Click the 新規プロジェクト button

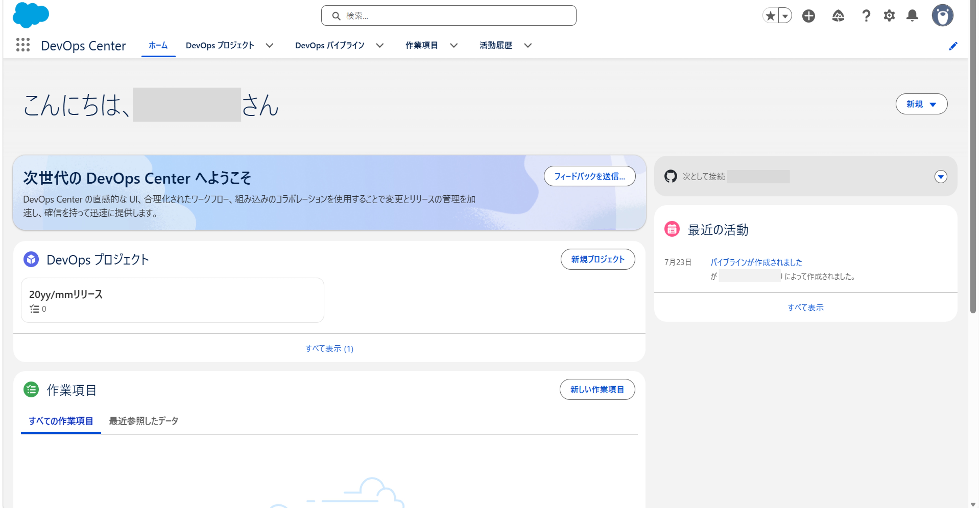coord(598,259)
